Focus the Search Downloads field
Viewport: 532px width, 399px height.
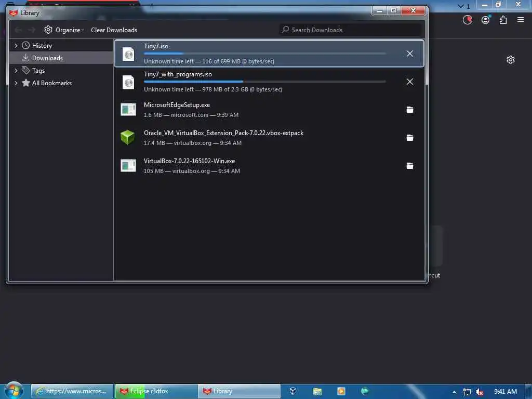click(350, 30)
